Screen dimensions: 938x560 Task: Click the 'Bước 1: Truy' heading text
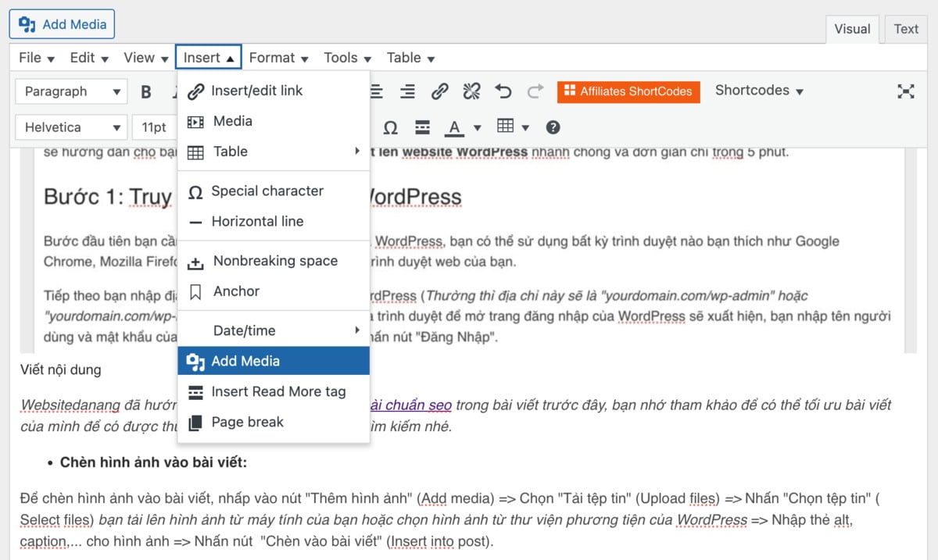pos(108,197)
